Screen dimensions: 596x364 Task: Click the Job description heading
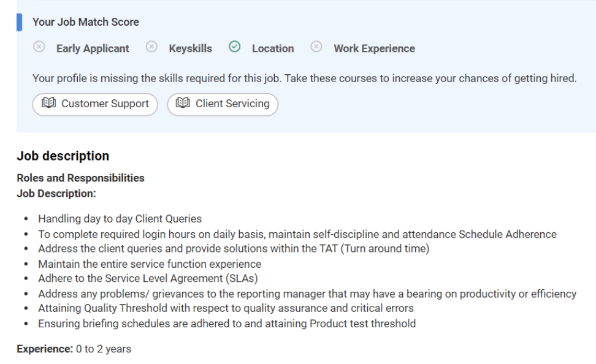(63, 156)
